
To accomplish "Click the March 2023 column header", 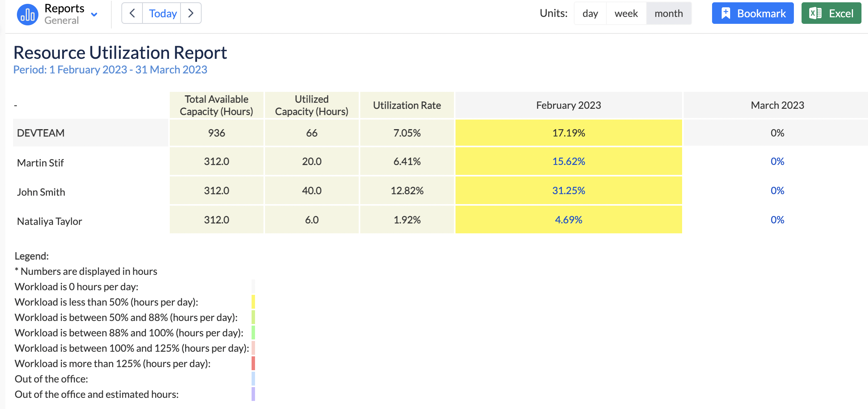I will click(777, 105).
